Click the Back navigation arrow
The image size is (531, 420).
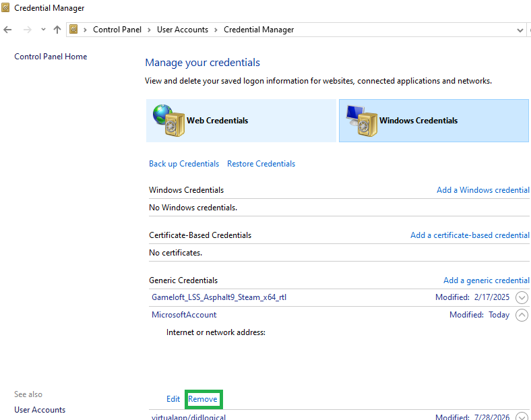(7, 30)
